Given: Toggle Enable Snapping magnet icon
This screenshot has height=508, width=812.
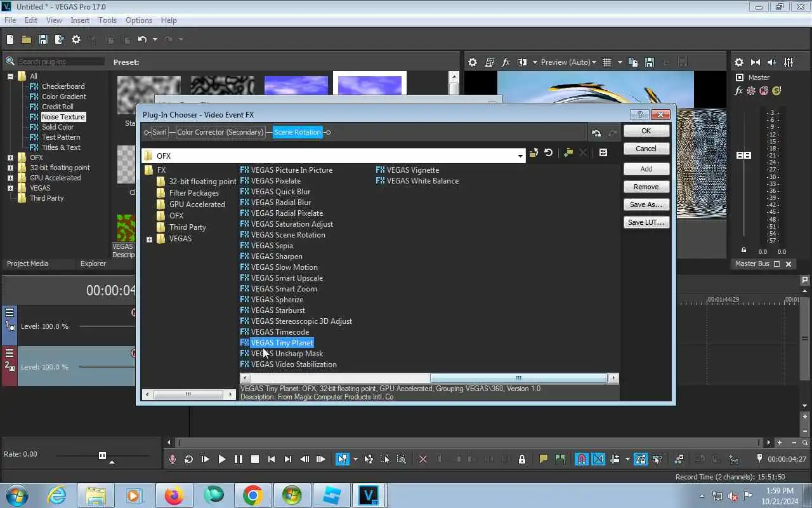Looking at the screenshot, I should [581, 459].
